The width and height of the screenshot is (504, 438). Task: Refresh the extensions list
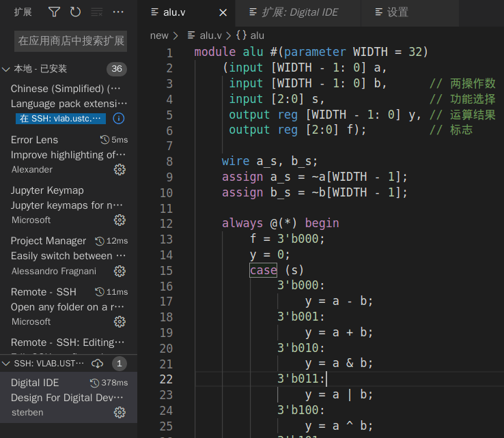point(75,12)
